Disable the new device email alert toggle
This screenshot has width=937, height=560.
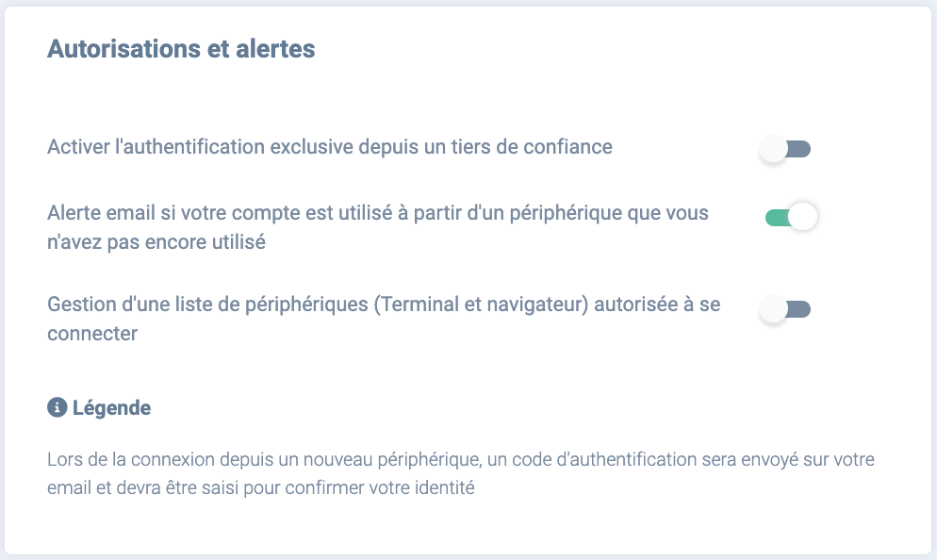[791, 217]
